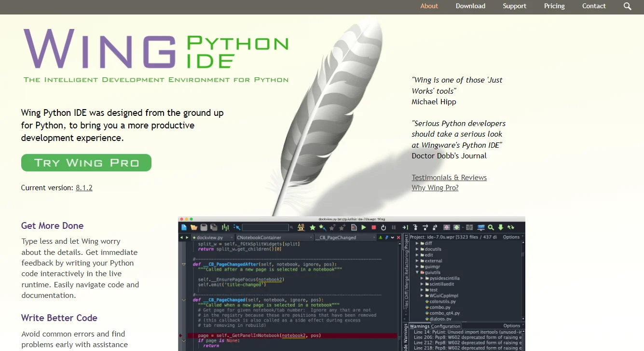Viewport: 644px width, 351px height.
Task: Close the editor with the red X icon
Action: pyautogui.click(x=398, y=238)
